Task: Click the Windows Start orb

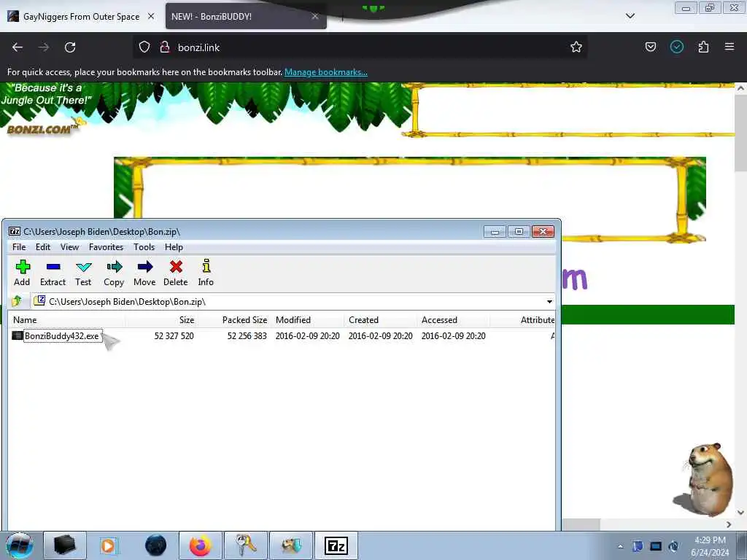Action: pos(19,545)
